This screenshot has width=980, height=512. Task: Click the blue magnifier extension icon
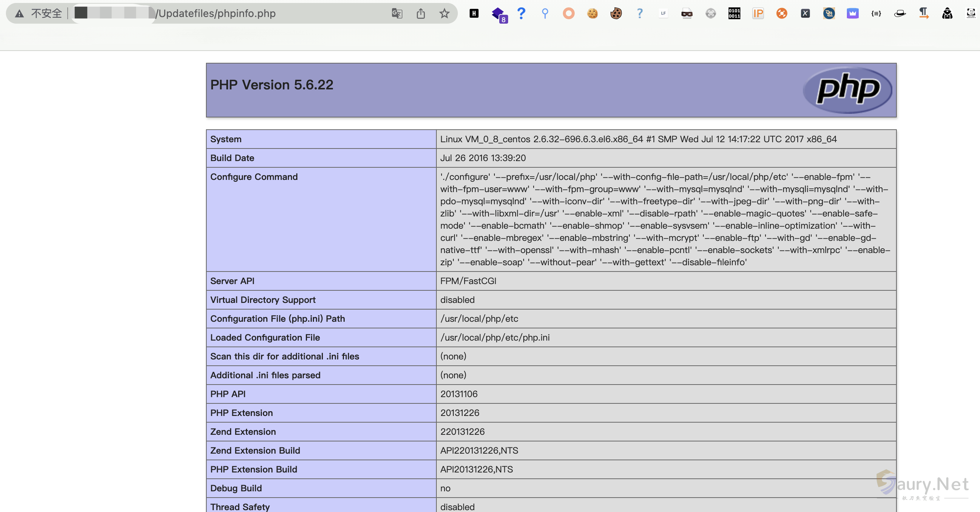pos(545,13)
